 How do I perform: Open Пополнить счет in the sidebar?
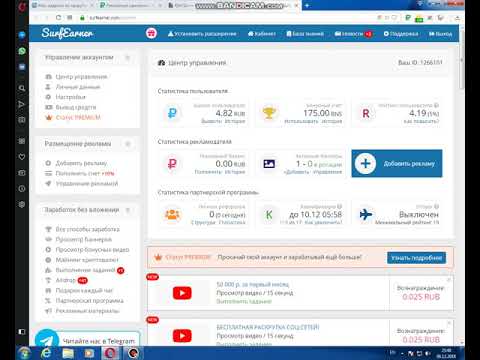point(85,173)
